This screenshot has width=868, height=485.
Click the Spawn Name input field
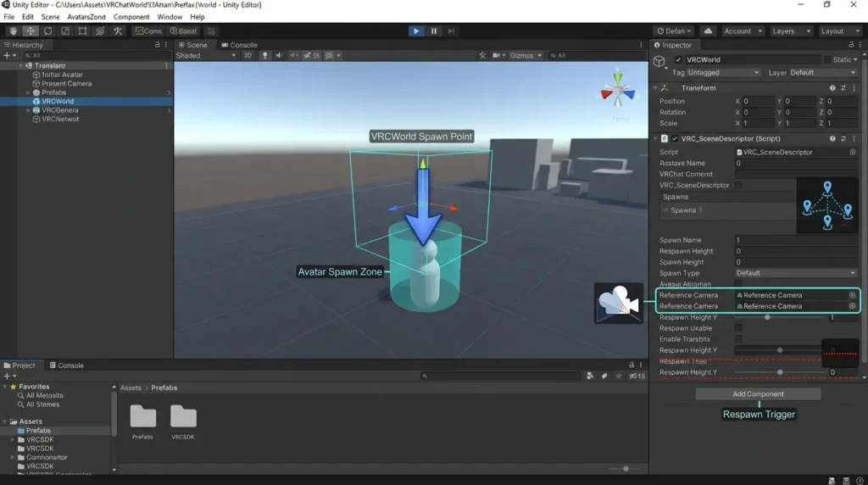point(795,240)
